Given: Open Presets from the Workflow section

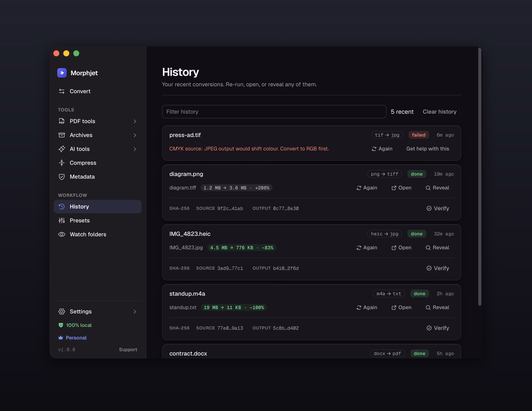Looking at the screenshot, I should [97, 221].
